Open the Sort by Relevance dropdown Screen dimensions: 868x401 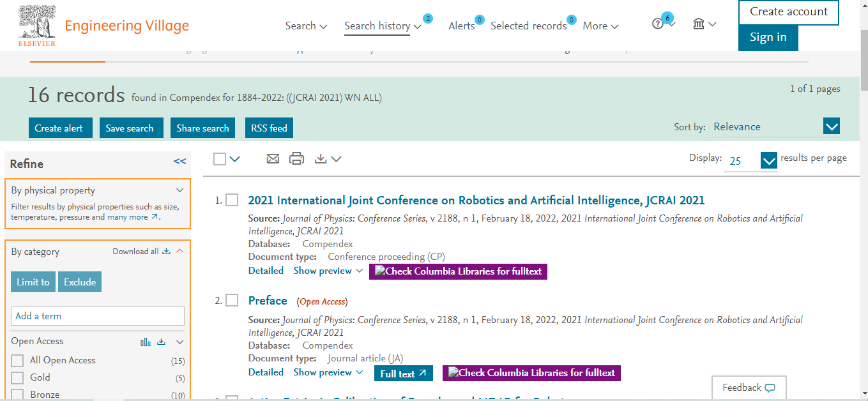pos(831,126)
